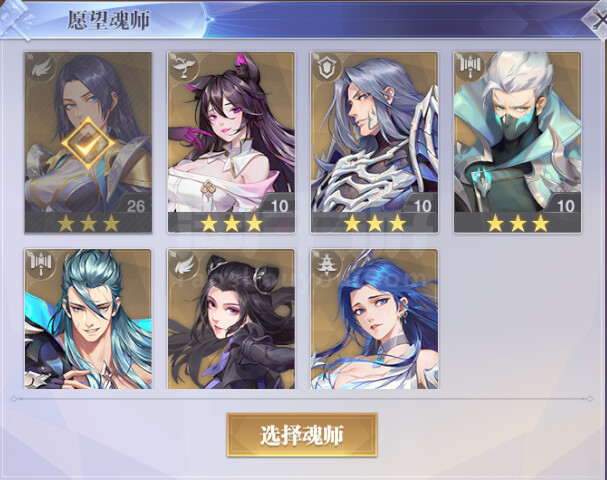Click the tree class icon on blue-haired woman card
The width and height of the screenshot is (607, 480).
(328, 265)
